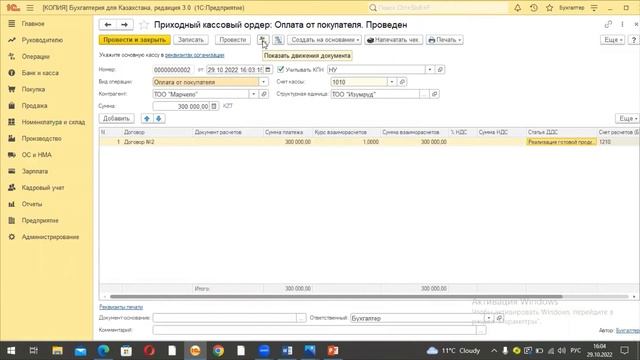640x360 pixels.
Task: Click Статья ДДС column header
Action: pos(561,132)
